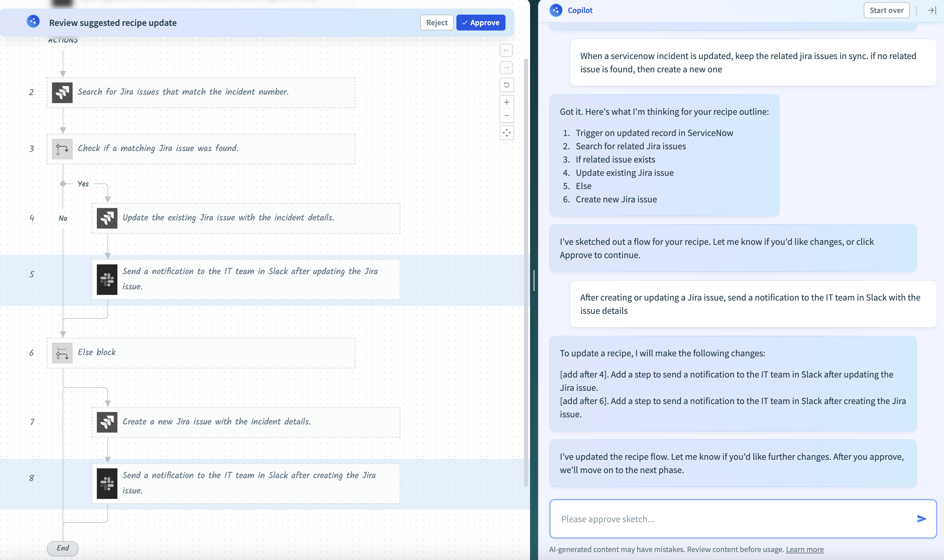The width and height of the screenshot is (944, 560).
Task: Click the Jira icon on step 2
Action: (62, 93)
